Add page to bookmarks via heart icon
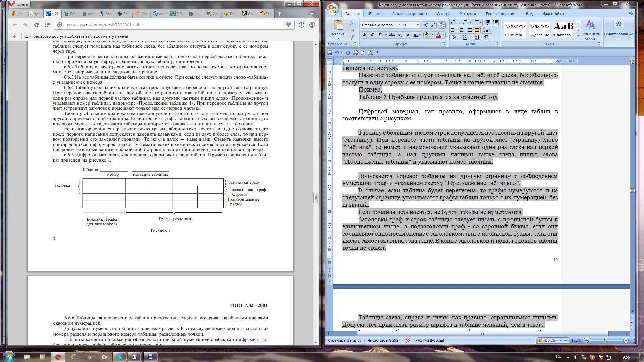 (x=288, y=25)
